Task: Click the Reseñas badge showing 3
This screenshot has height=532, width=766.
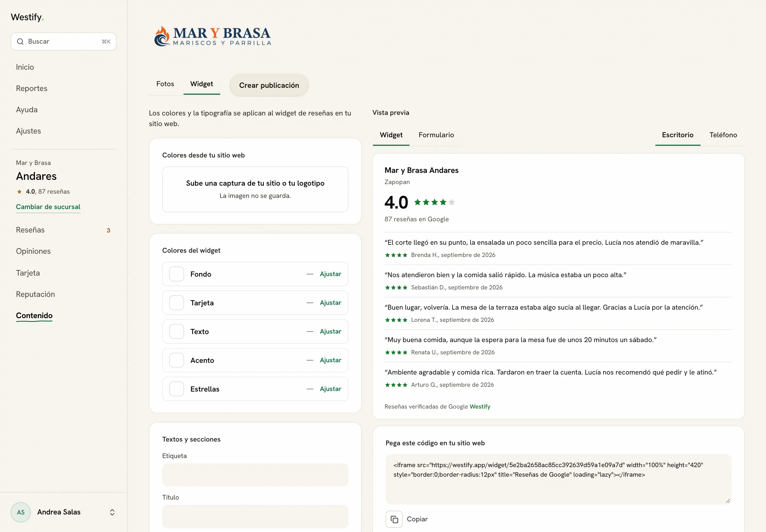Action: click(x=108, y=230)
